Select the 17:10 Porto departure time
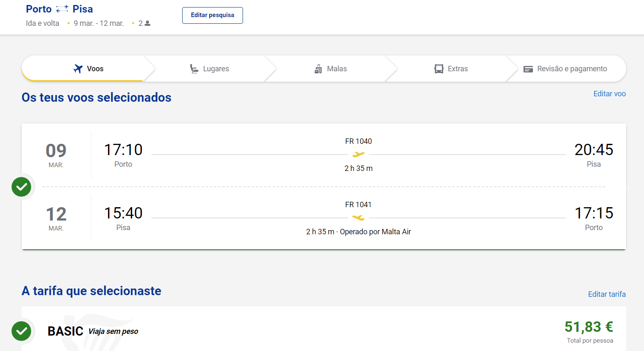This screenshot has width=644, height=351. (123, 150)
